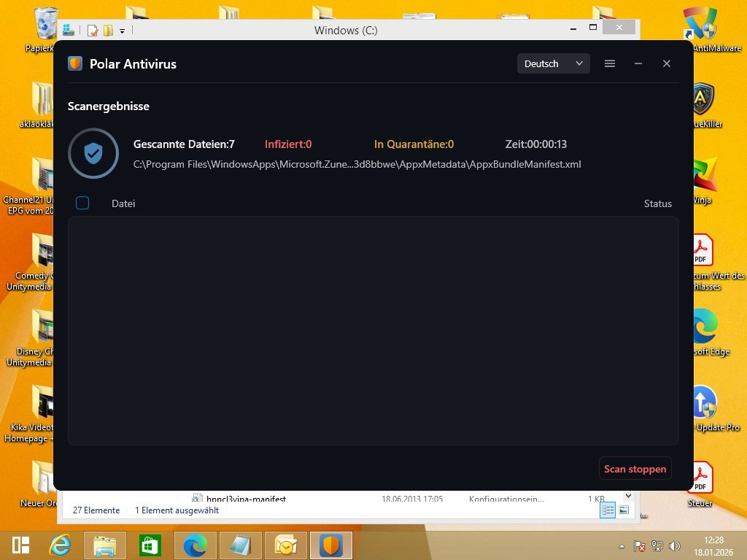Select the hpncl3vipa-manifest file in Explorer

click(x=246, y=499)
